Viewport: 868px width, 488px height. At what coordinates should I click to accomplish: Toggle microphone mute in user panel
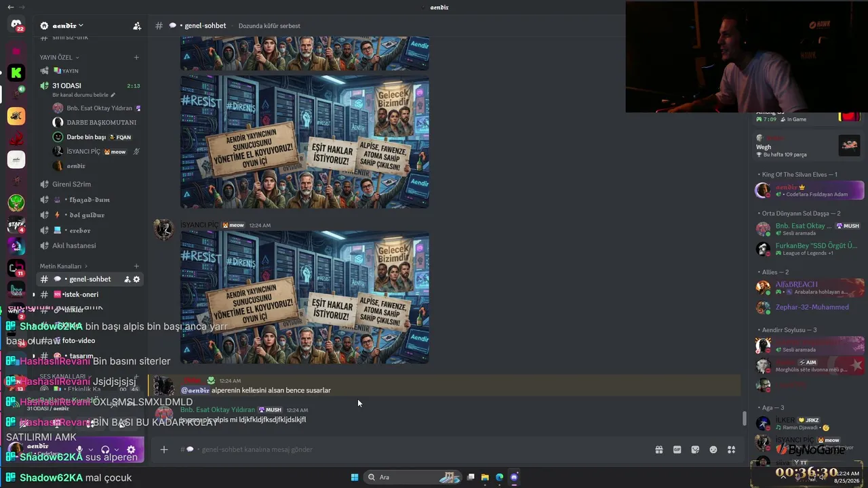79,449
